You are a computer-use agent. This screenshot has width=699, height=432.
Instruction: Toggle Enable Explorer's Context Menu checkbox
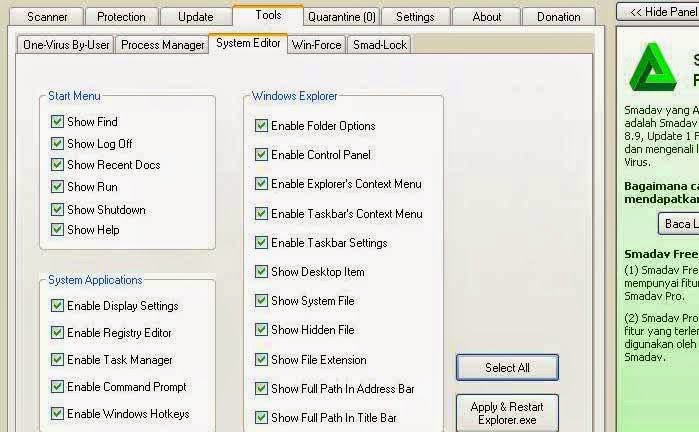tap(261, 184)
